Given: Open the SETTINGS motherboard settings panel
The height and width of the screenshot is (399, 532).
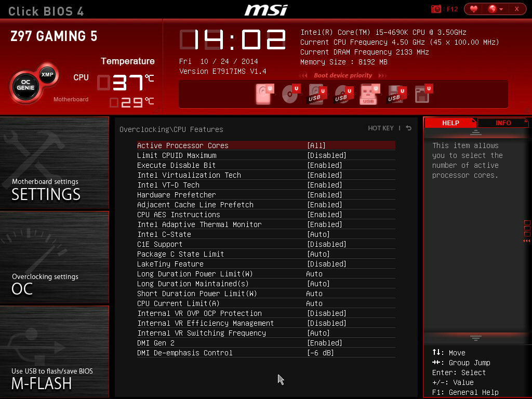Looking at the screenshot, I should coord(54,163).
